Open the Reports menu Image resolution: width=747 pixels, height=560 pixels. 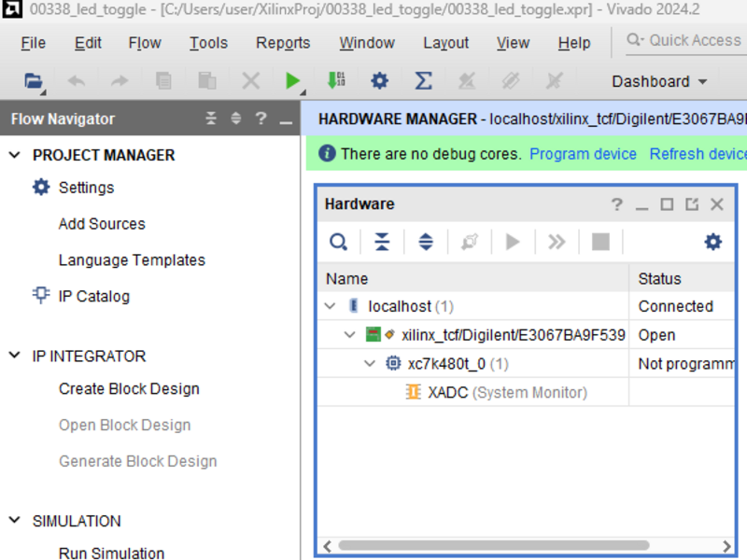coord(283,43)
